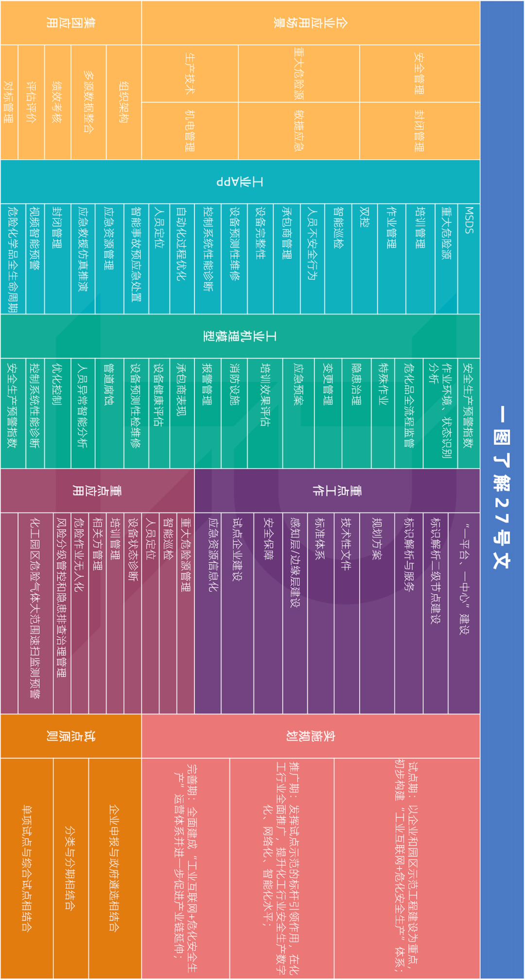The width and height of the screenshot is (525, 980).
Task: Click the 机电管理 cell
Action: [x=190, y=130]
